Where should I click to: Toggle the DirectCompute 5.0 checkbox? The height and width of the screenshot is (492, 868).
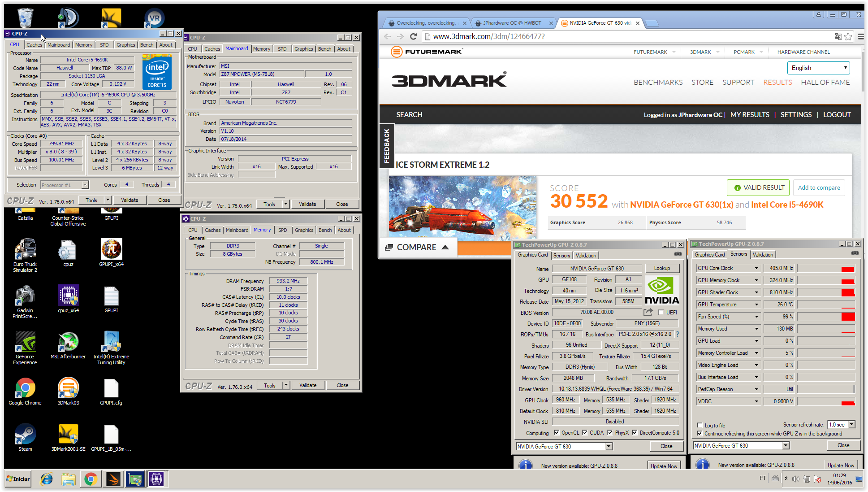click(635, 433)
